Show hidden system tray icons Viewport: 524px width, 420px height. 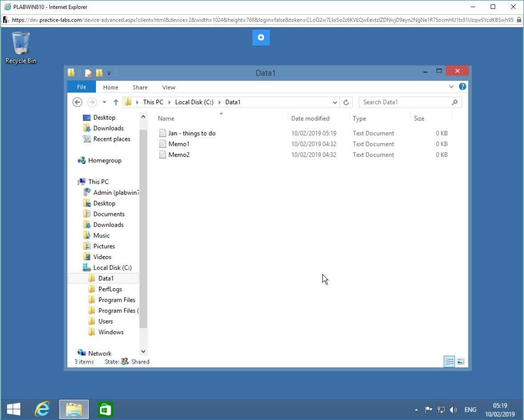coord(416,410)
